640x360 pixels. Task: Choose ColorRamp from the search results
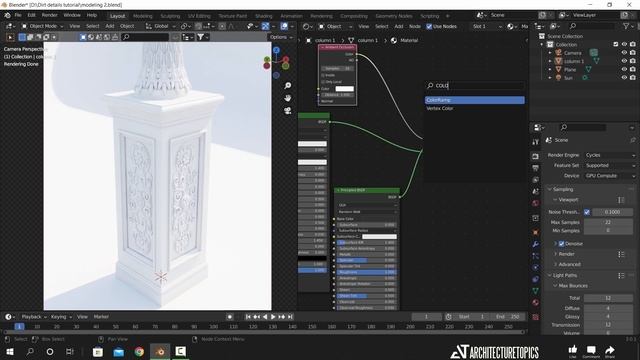pyautogui.click(x=475, y=100)
